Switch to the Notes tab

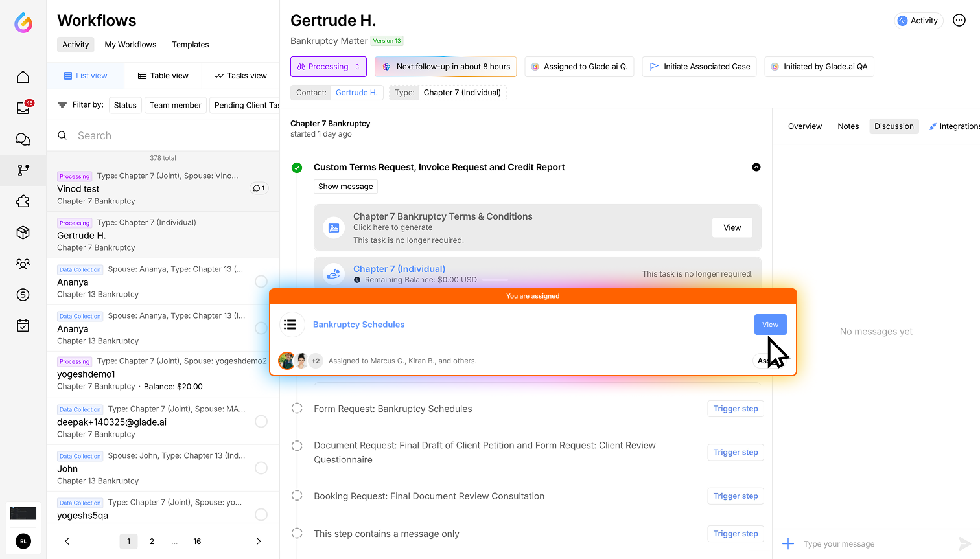point(848,126)
